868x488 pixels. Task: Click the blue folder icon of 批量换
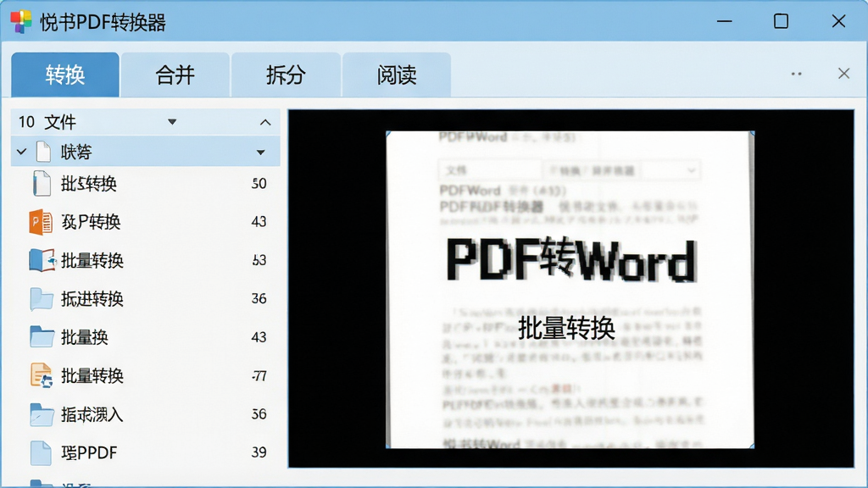(x=42, y=337)
